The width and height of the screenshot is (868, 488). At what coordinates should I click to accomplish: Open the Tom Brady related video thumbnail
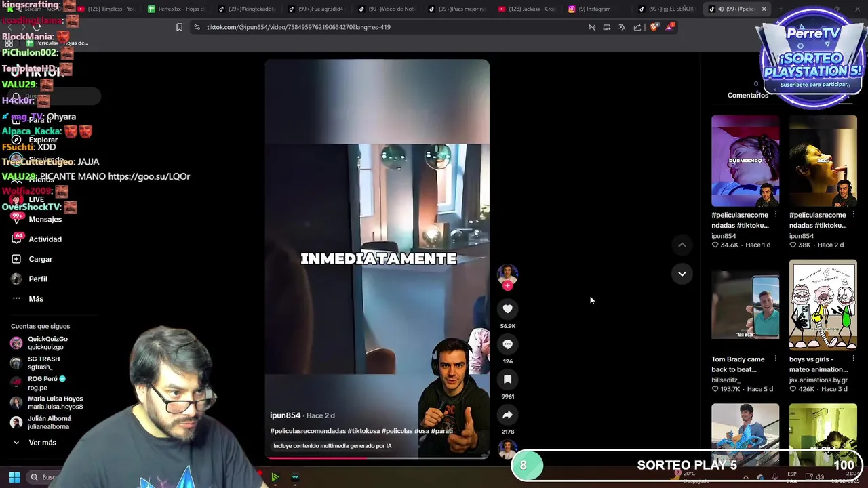point(745,306)
